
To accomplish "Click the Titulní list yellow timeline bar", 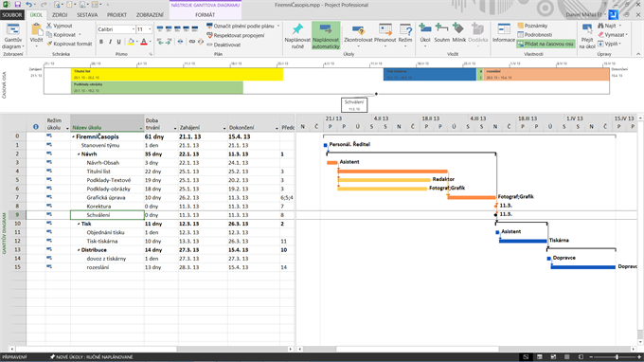I will click(x=177, y=74).
